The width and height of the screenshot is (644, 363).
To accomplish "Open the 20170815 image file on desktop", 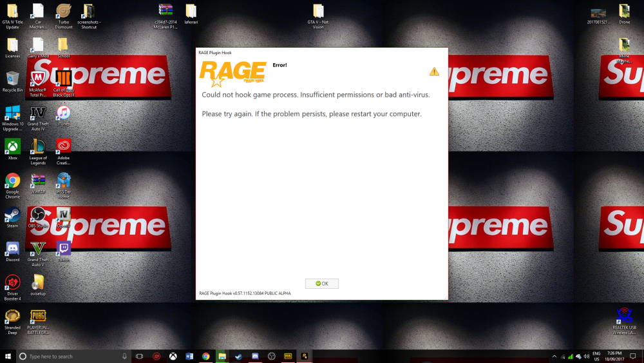I will coord(598,17).
